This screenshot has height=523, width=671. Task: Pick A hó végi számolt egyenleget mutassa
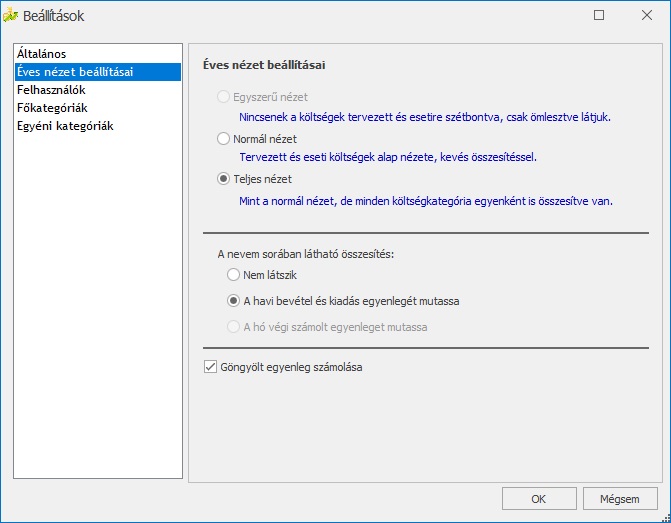233,326
